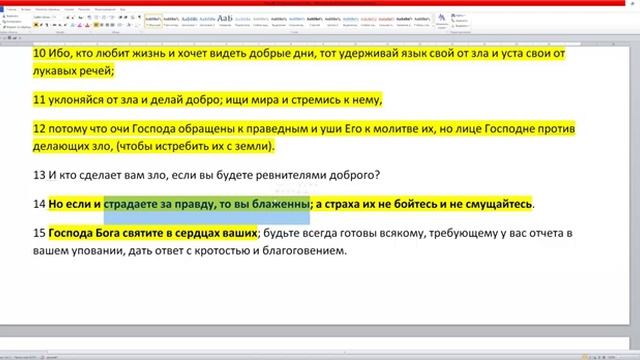Click the Clear Formatting icon

(89, 17)
